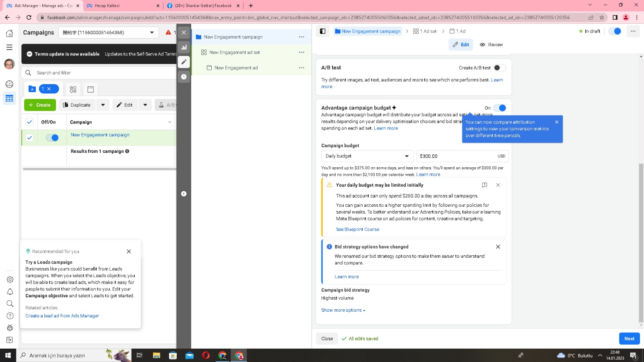
Task: Open the settings gear in left sidebar
Action: click(x=10, y=280)
